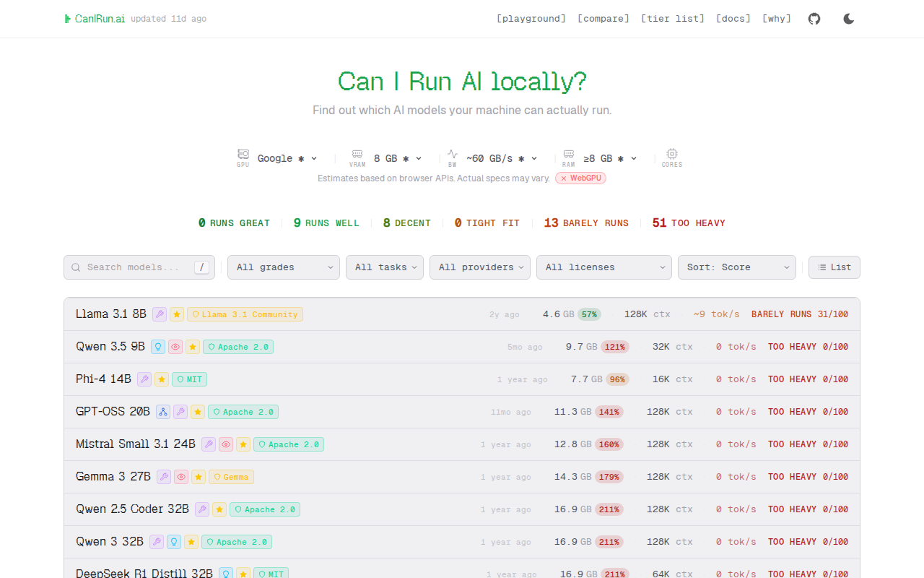Filter by 8 DECENT models

click(x=407, y=223)
